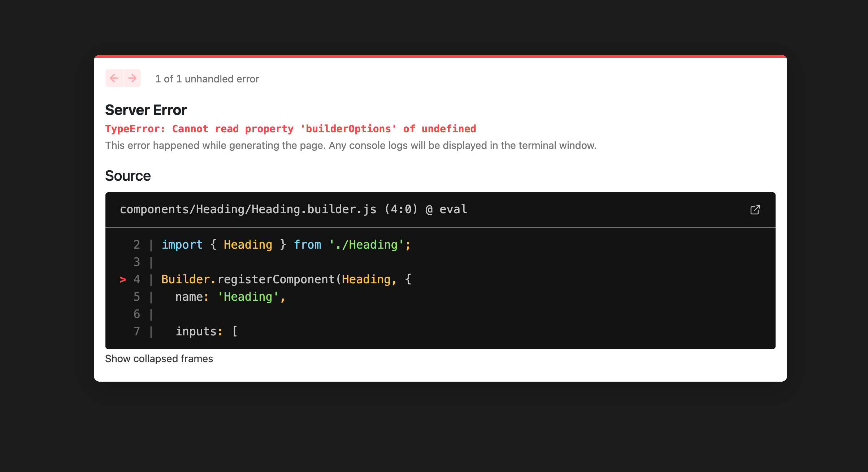
Task: Click the './Heading' string in import line
Action: pyautogui.click(x=366, y=245)
